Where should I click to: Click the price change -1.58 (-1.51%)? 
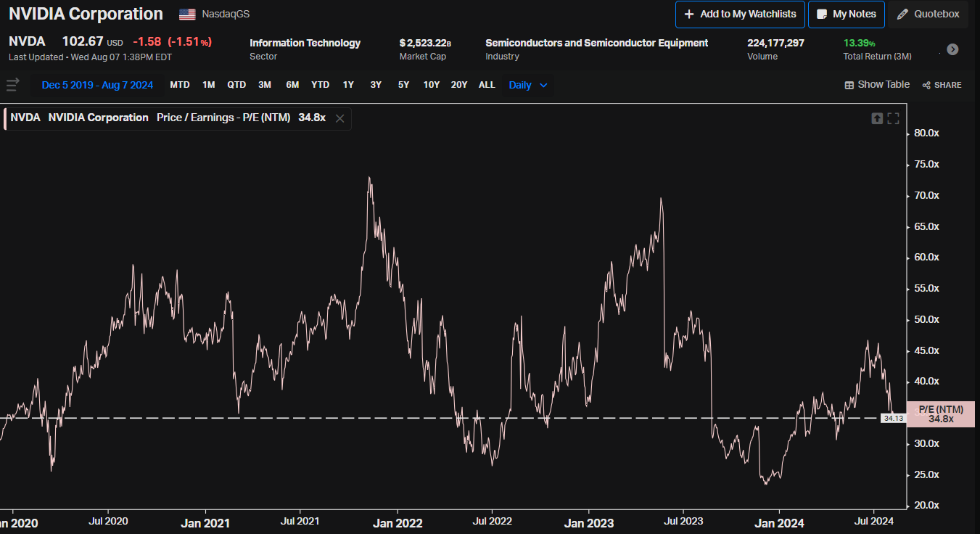coord(172,42)
